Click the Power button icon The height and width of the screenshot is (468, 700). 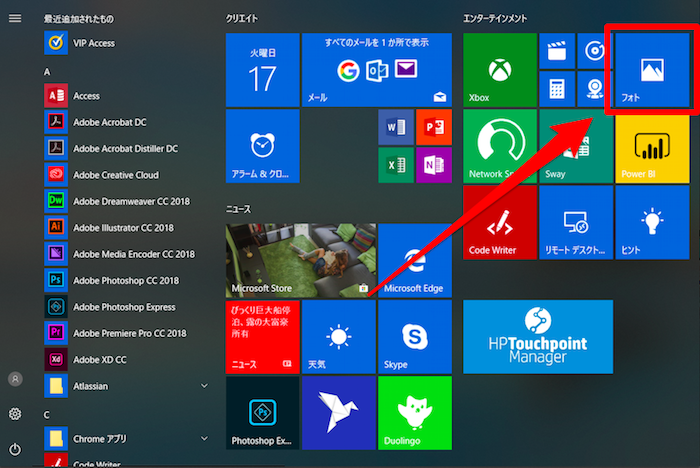(x=15, y=449)
